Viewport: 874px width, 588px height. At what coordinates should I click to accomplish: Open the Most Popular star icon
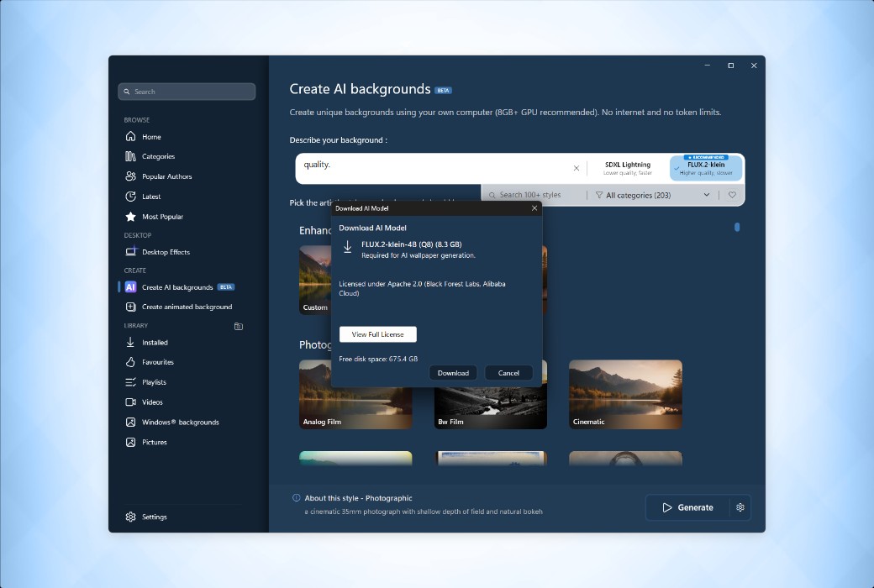130,216
